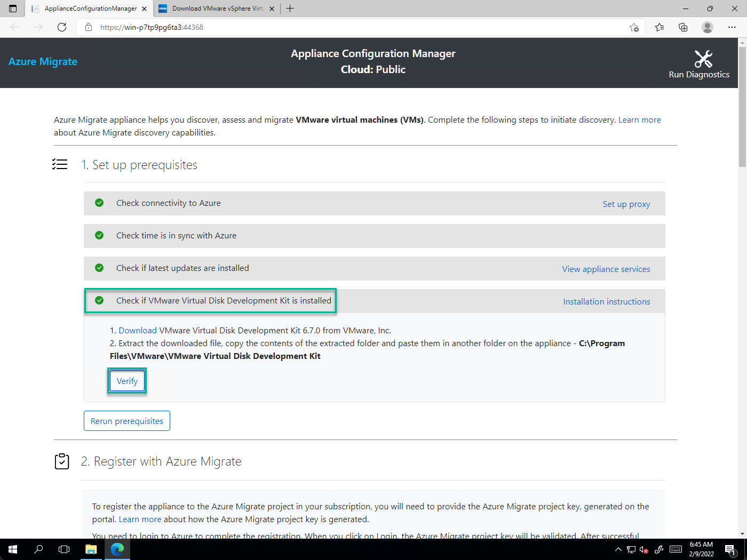The width and height of the screenshot is (747, 560).
Task: Click Download VMware VDDK link
Action: click(138, 331)
